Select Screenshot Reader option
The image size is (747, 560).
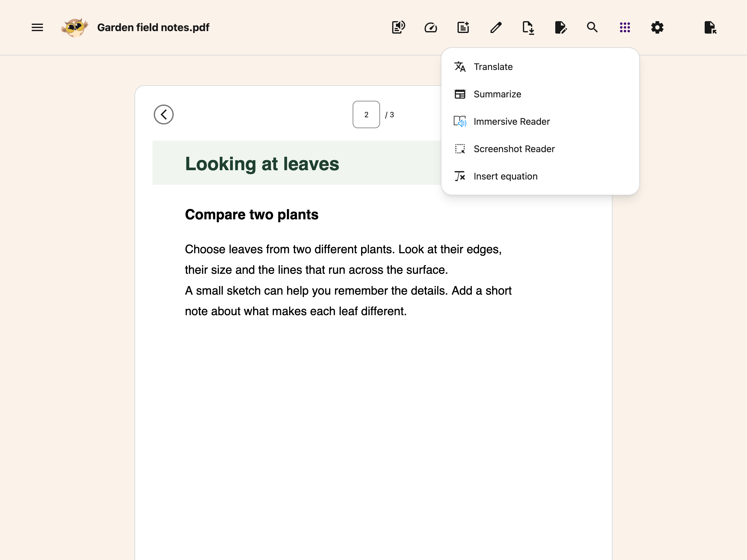540,149
